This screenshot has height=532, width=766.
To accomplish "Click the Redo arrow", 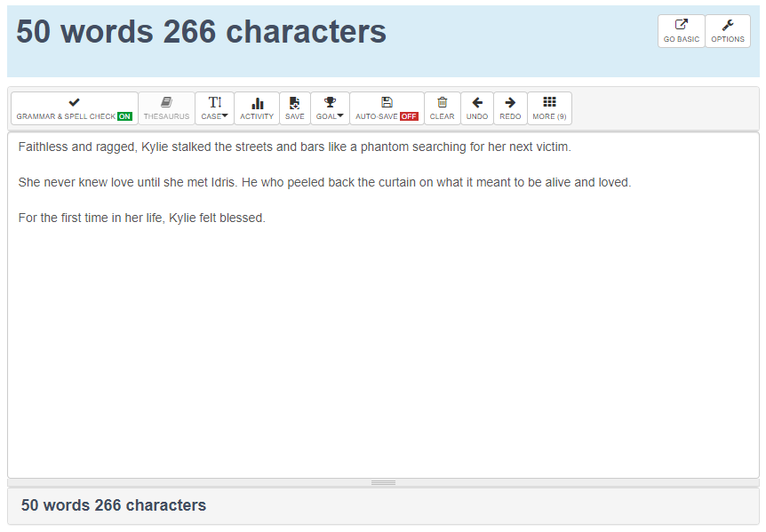I will [510, 108].
